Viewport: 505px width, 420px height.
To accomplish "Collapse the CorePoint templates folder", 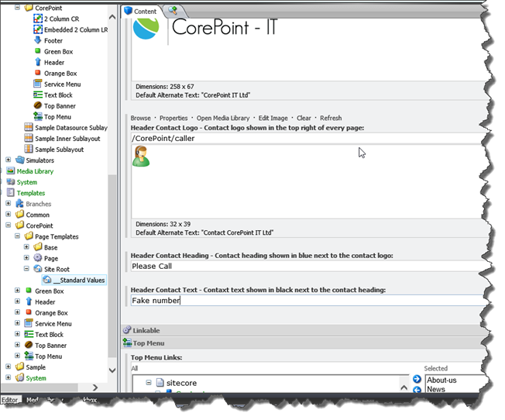I will [9, 225].
